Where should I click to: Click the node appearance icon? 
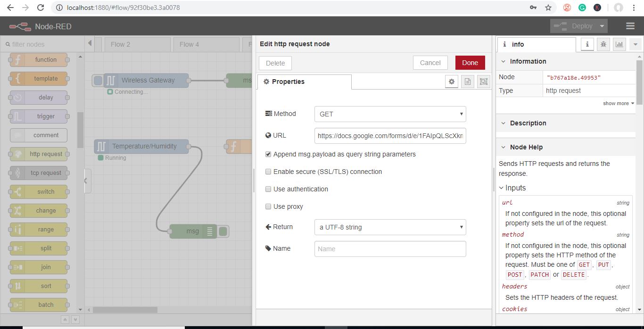[x=483, y=82]
